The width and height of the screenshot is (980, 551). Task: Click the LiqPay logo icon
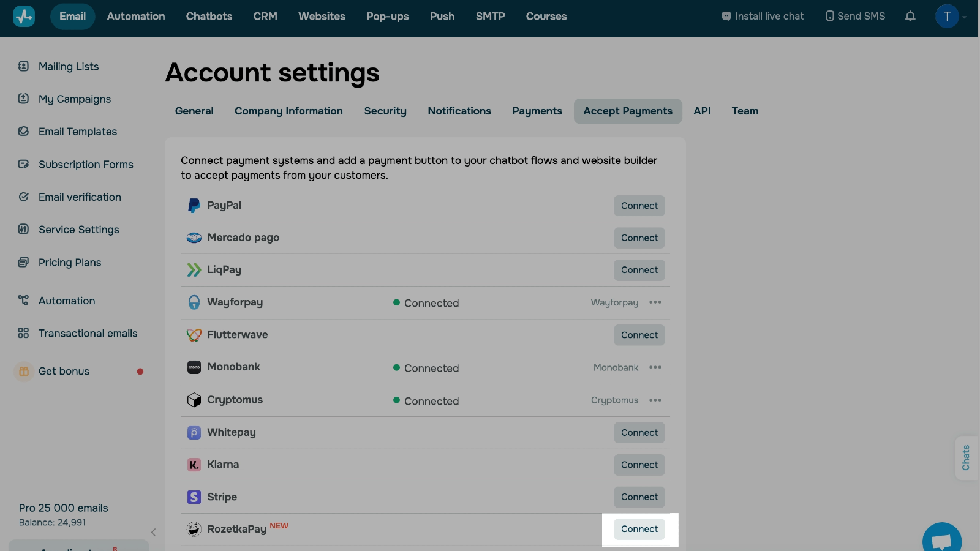click(194, 270)
